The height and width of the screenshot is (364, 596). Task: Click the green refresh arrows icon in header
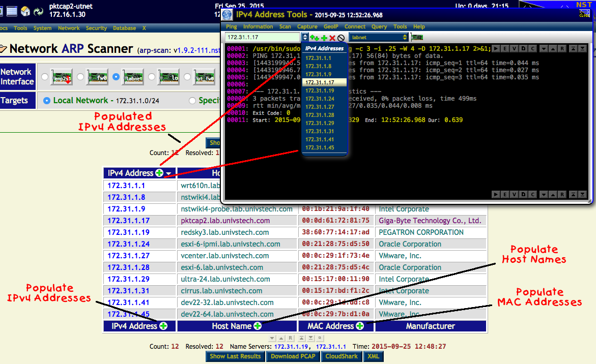click(x=38, y=11)
